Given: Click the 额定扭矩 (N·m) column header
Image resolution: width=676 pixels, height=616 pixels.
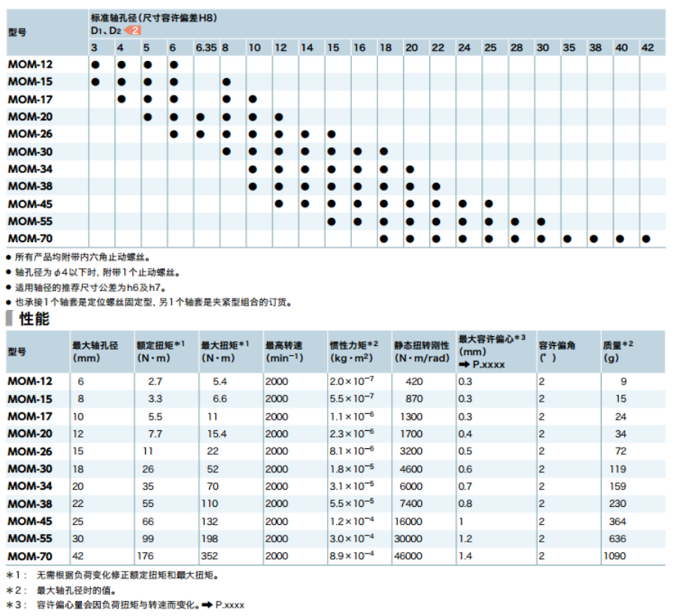Looking at the screenshot, I should [160, 351].
